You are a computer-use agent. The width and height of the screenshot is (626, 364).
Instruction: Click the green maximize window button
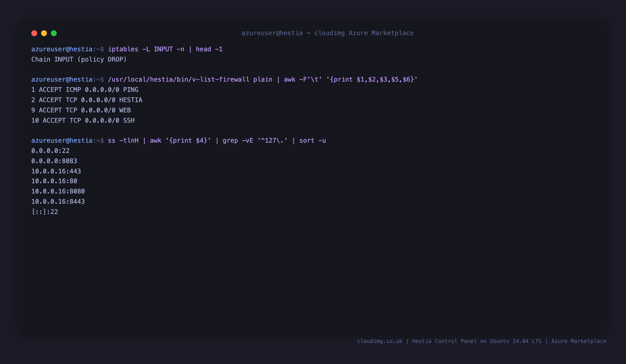[x=54, y=33]
